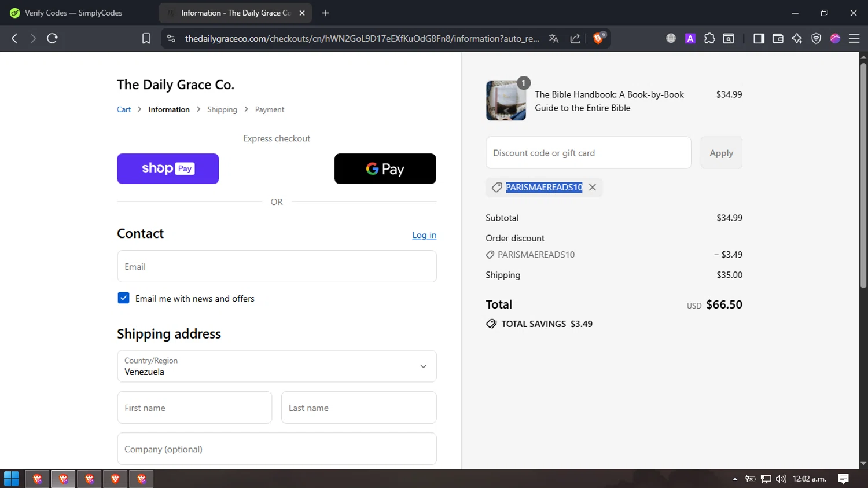This screenshot has height=488, width=868.
Task: Focus the Last name field
Action: point(359,408)
